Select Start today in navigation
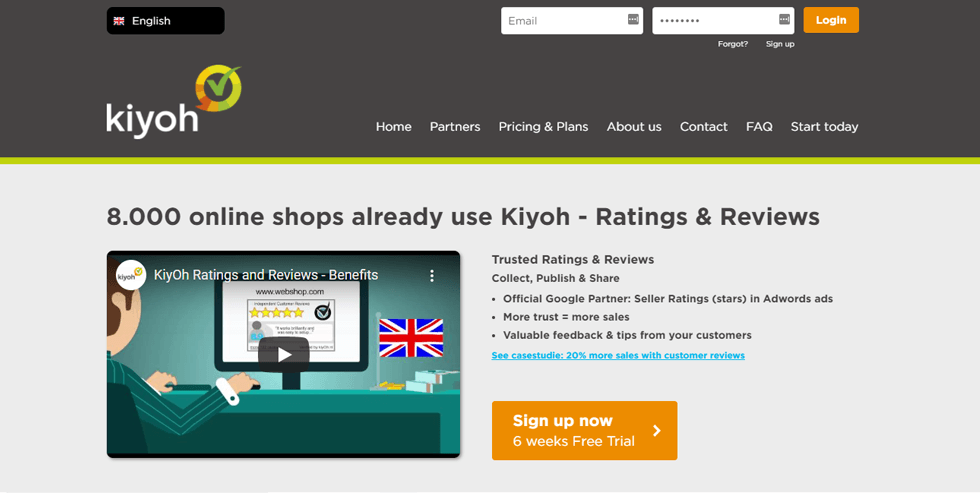Viewport: 980px width, 493px height. [x=824, y=127]
